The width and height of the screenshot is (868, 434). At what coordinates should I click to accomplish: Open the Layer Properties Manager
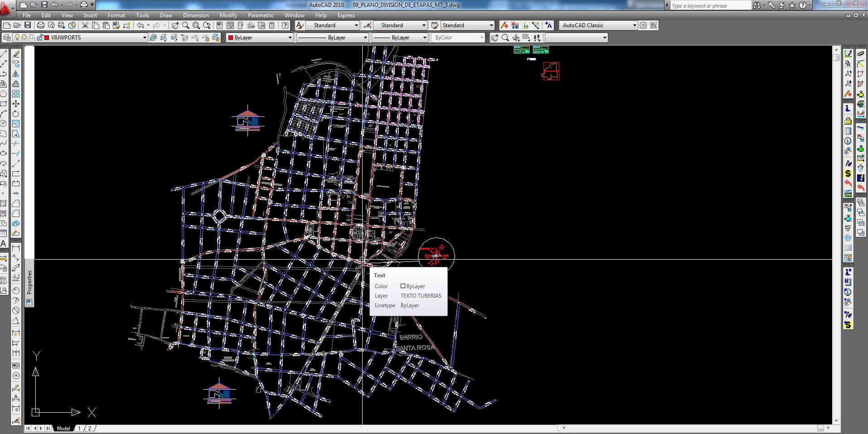[7, 38]
